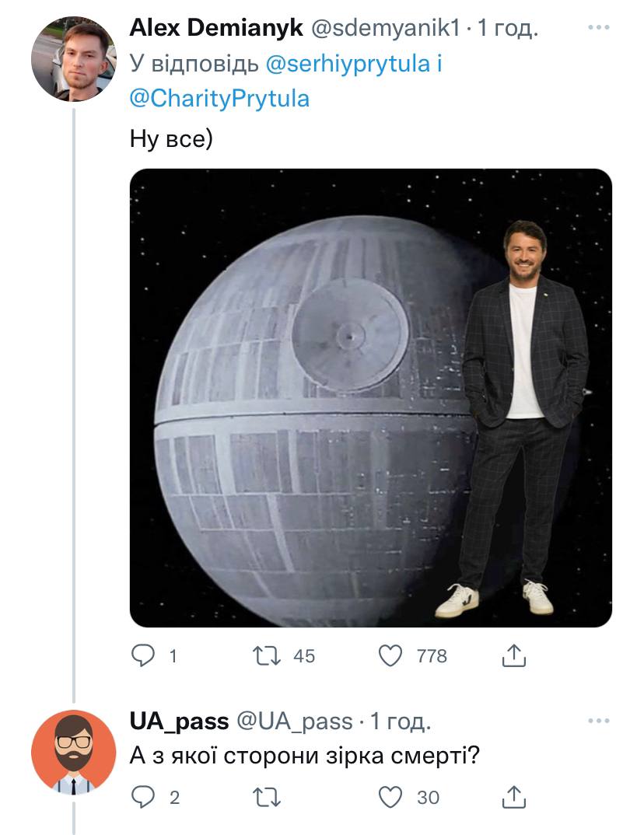The image size is (644, 835).
Task: Open Alex Demianyk's profile picture
Action: click(x=73, y=60)
